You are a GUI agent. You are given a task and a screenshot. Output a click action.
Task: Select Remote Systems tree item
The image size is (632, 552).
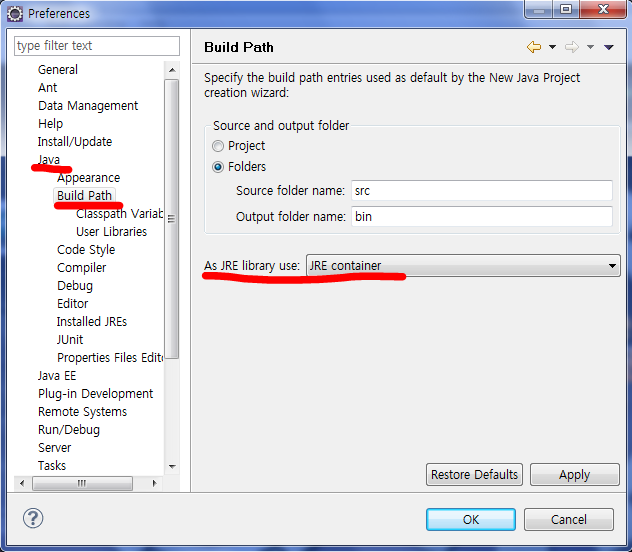coord(82,412)
